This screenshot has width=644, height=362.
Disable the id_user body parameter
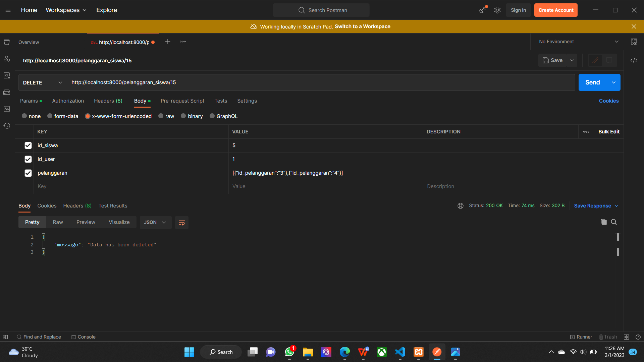(28, 159)
